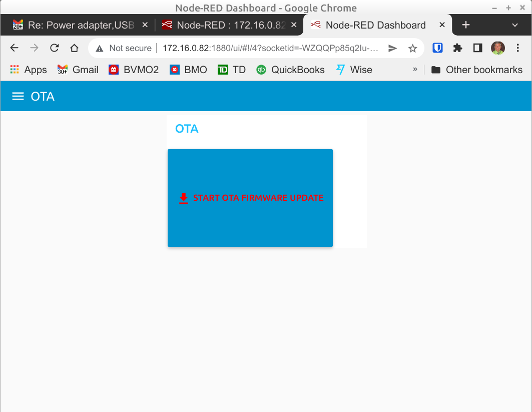
Task: Open the browser home page icon
Action: (74, 48)
